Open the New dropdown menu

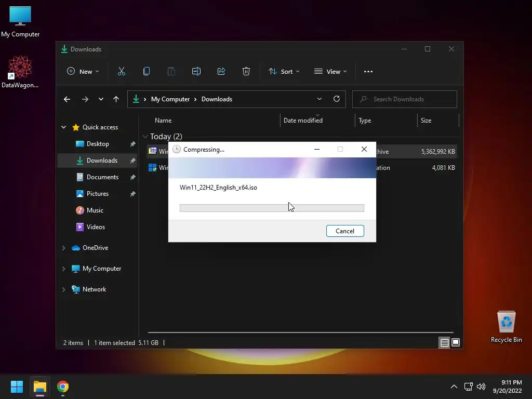[83, 72]
